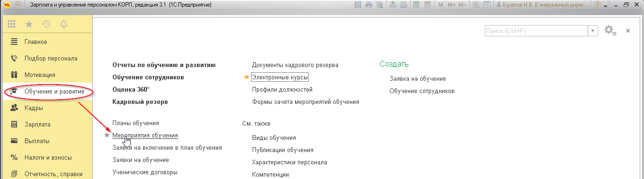Open Оценка 360° link
Image resolution: width=644 pixels, height=179 pixels.
click(131, 89)
